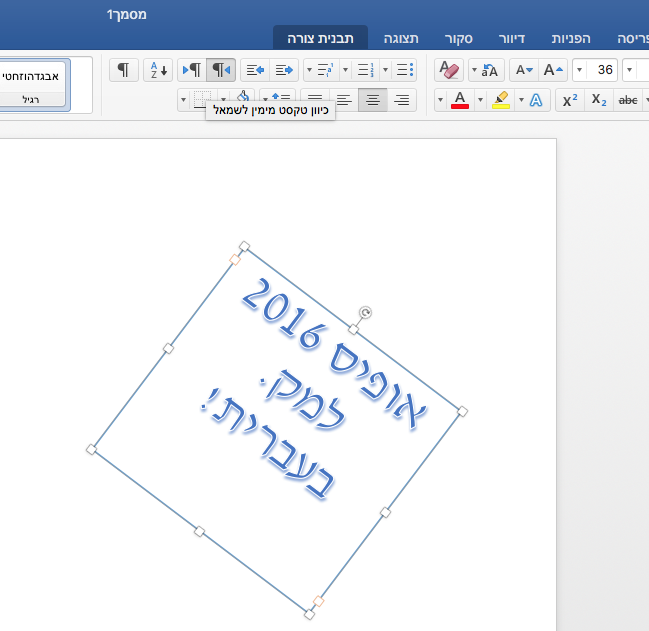Decrease paragraph indent with left-arrow icon
Viewport: 649px width, 631px height.
(x=255, y=70)
